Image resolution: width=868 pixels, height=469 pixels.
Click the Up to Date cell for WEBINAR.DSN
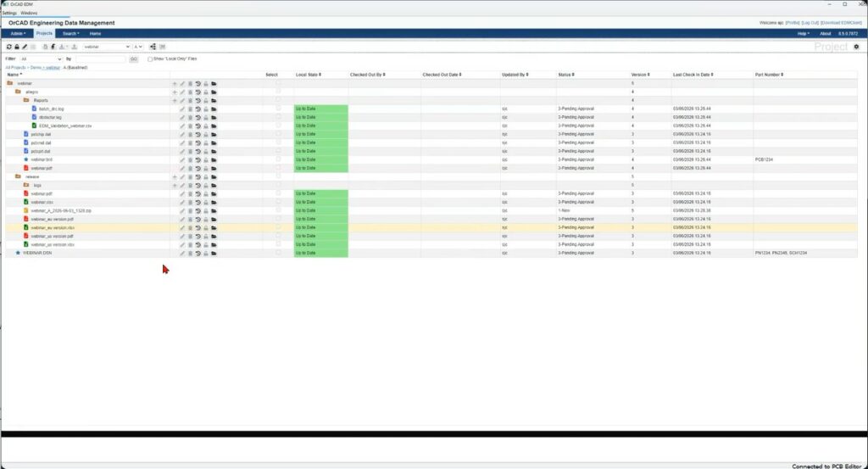point(320,253)
